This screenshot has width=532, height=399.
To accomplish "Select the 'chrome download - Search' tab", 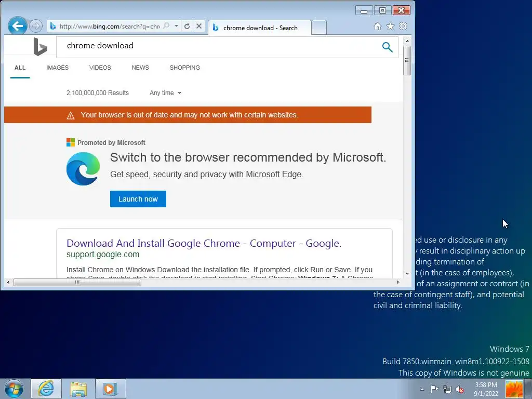I will click(259, 28).
